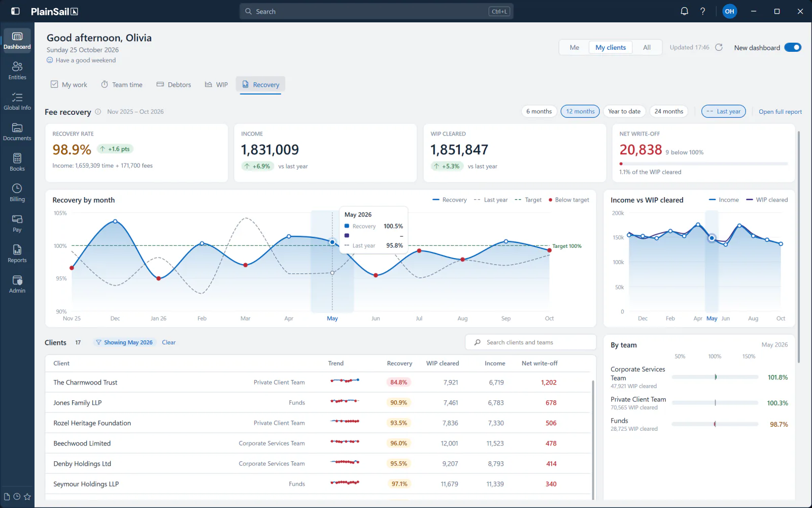Viewport: 812px width, 508px height.
Task: Switch to the Team time tab
Action: [122, 84]
